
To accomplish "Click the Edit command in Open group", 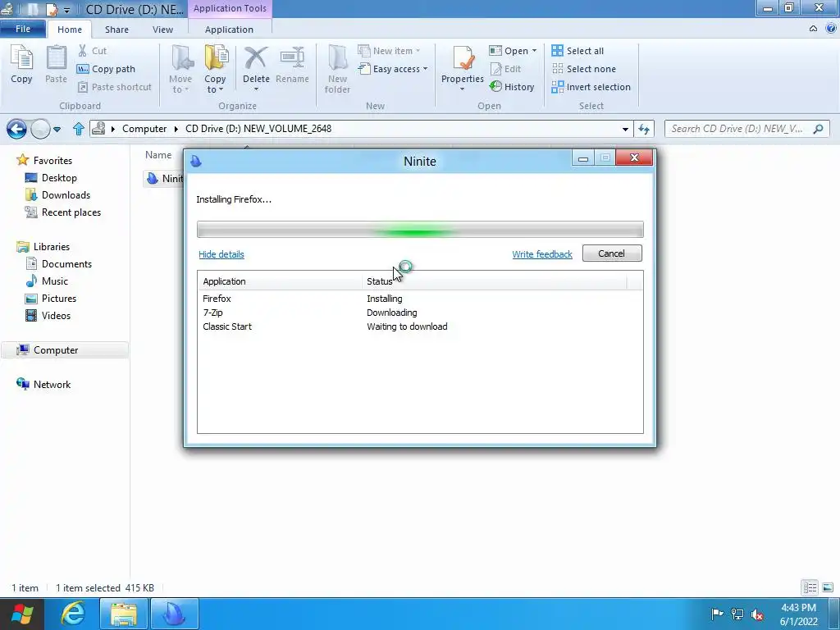I will [x=505, y=69].
